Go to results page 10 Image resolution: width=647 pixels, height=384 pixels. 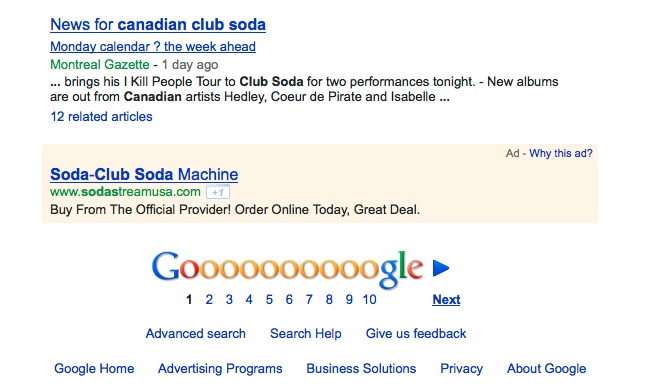[x=369, y=299]
